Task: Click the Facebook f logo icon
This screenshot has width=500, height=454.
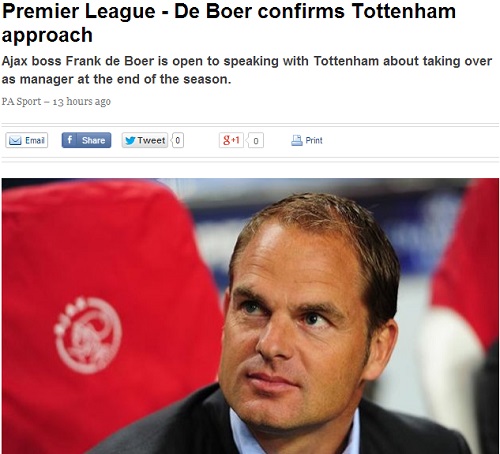Action: pos(69,140)
